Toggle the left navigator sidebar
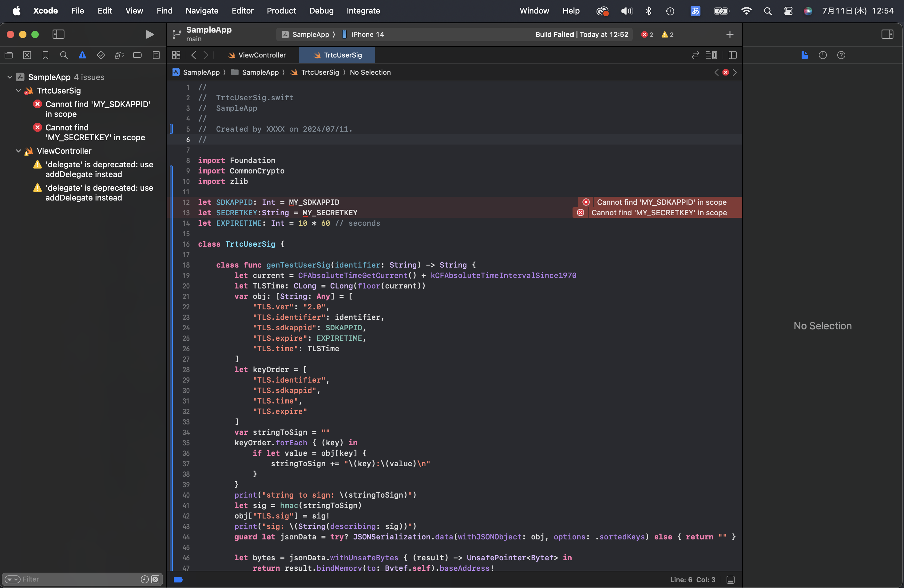 coord(58,34)
